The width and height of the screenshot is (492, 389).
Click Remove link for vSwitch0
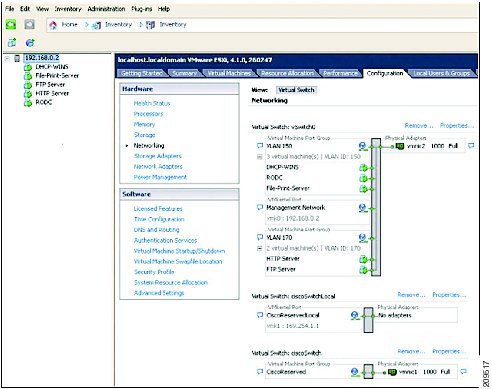pos(419,126)
